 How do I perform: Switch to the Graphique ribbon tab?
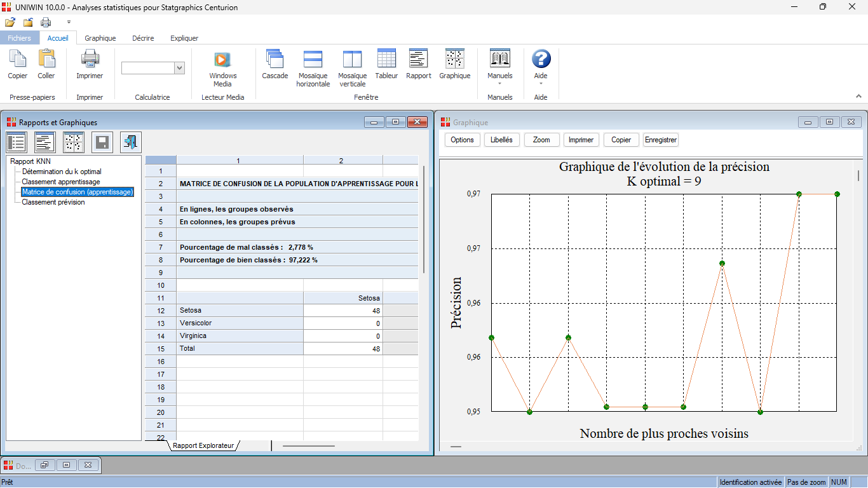point(100,38)
